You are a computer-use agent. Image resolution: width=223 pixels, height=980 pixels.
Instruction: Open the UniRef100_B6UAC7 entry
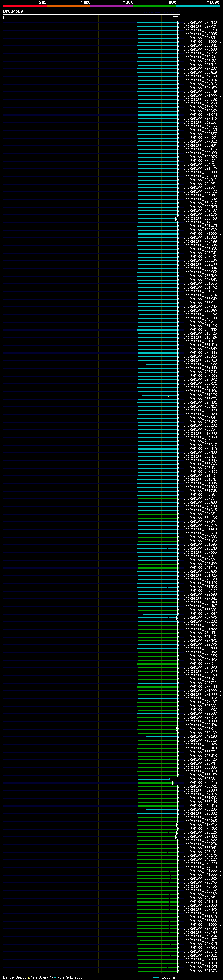(200, 456)
